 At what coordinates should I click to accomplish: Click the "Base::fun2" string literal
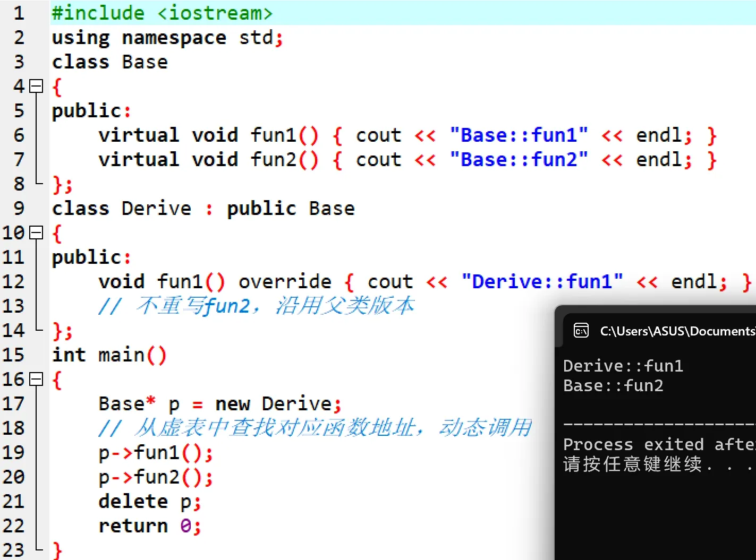click(x=519, y=160)
